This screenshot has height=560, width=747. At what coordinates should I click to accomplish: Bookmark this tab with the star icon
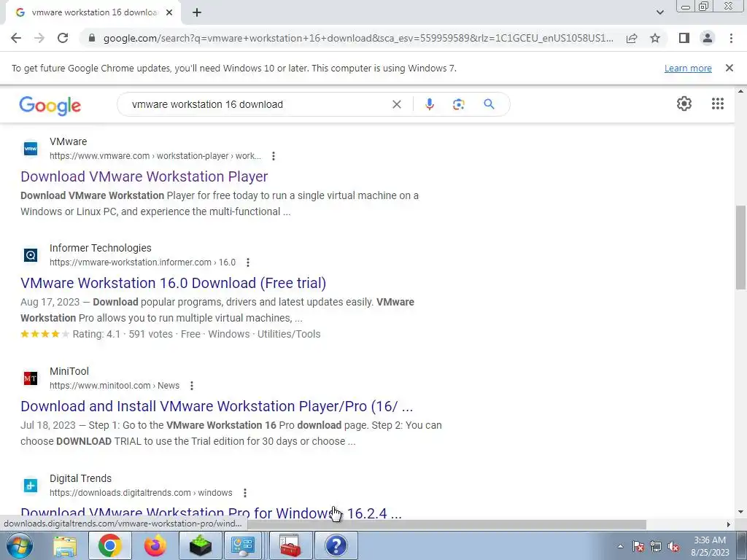[655, 38]
